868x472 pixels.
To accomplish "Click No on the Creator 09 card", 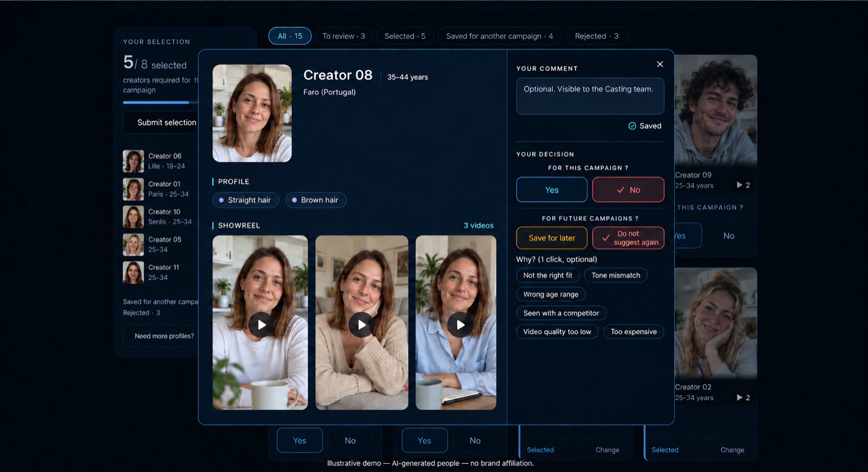I will click(729, 235).
